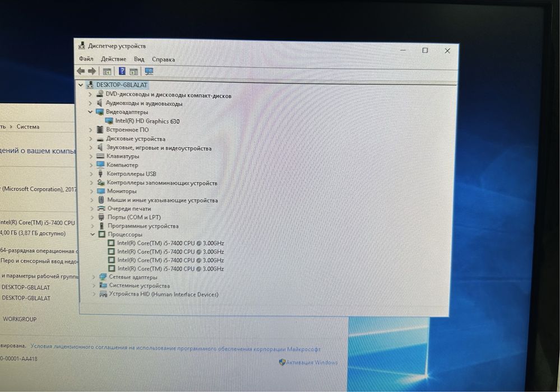Expand Звуковые, игровые и видеоустройства
Viewport: 560px width, 392px height.
pyautogui.click(x=91, y=147)
